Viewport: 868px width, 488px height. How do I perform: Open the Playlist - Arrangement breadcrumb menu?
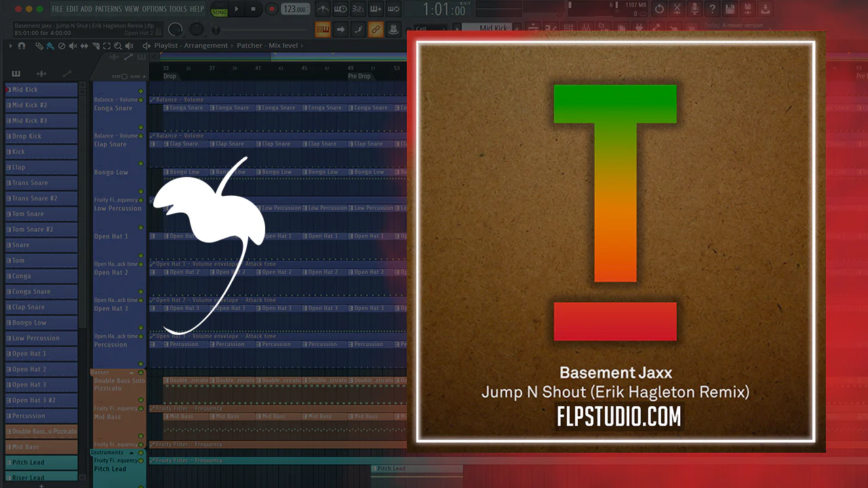click(191, 46)
